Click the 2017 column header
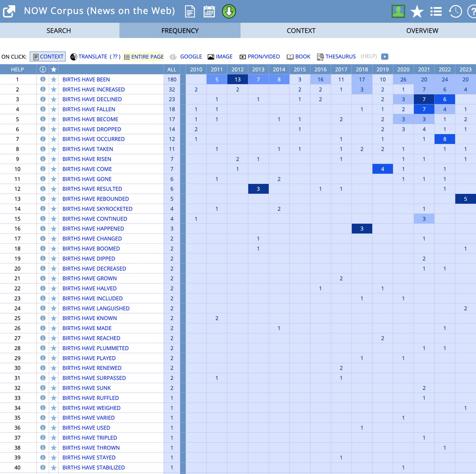 [x=341, y=69]
